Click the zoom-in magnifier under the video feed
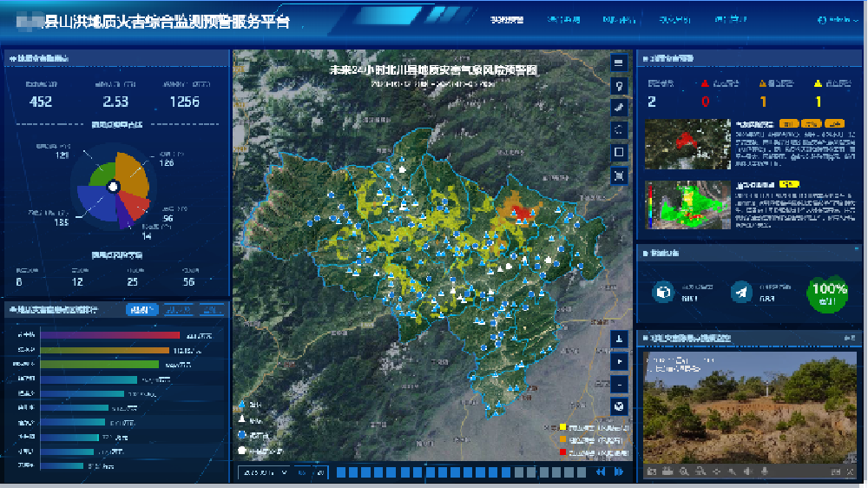This screenshot has height=488, width=868. pos(685,472)
